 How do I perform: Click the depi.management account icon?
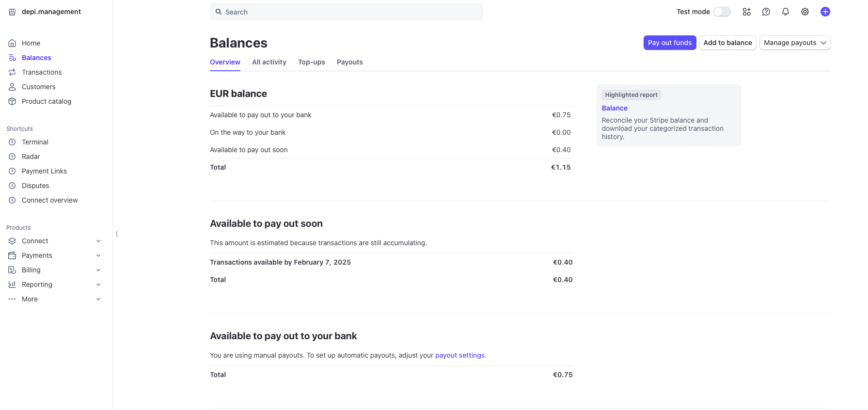point(12,12)
